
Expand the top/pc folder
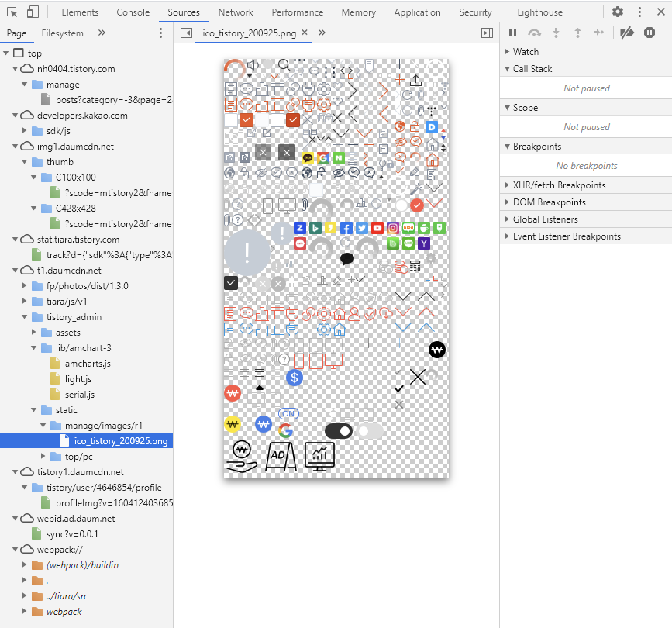tap(43, 456)
